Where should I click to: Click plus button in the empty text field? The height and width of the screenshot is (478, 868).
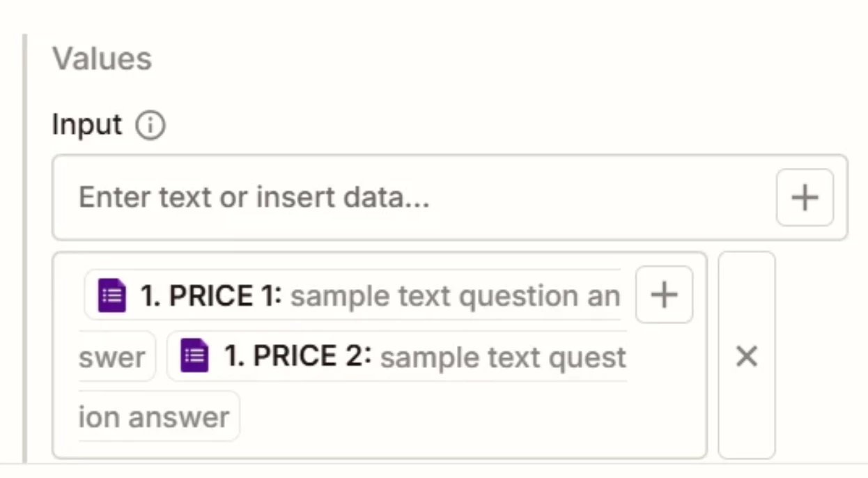[x=805, y=198]
